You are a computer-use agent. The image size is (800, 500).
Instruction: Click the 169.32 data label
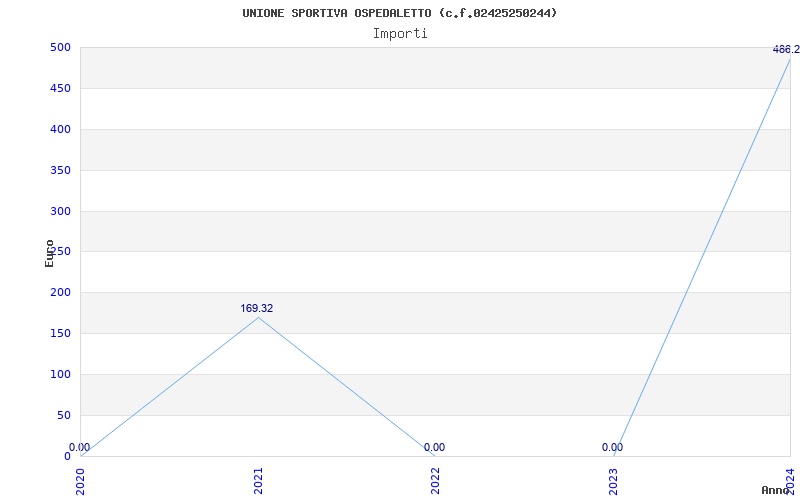(257, 308)
